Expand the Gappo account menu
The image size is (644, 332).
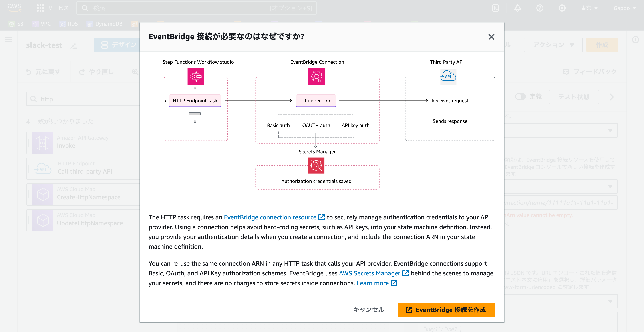[624, 8]
